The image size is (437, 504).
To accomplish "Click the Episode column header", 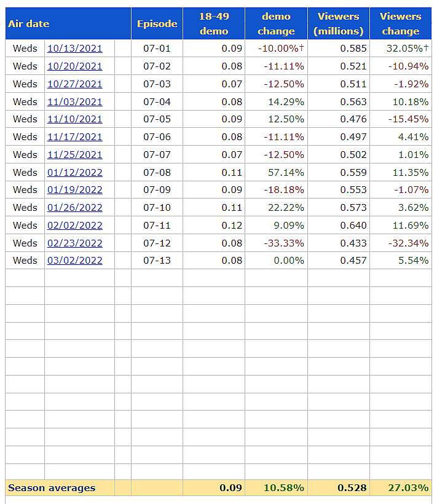I will pyautogui.click(x=157, y=24).
